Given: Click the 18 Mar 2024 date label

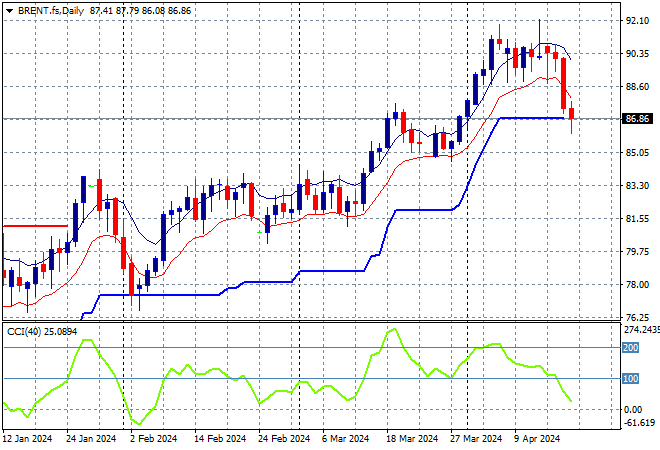Looking at the screenshot, I should tap(411, 438).
